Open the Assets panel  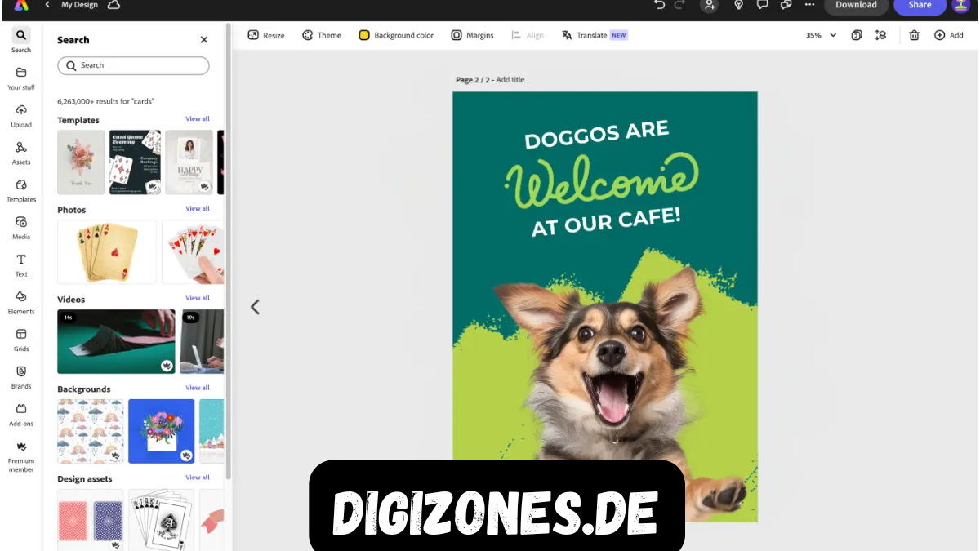[x=21, y=152]
